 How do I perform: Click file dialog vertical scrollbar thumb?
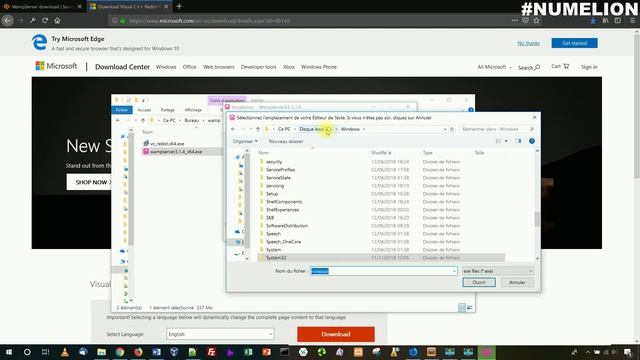tap(537, 219)
